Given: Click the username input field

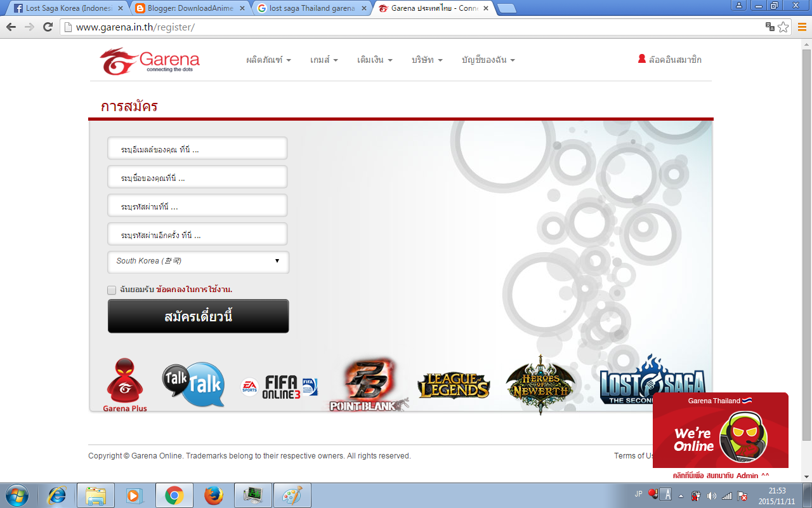Looking at the screenshot, I should 197,177.
